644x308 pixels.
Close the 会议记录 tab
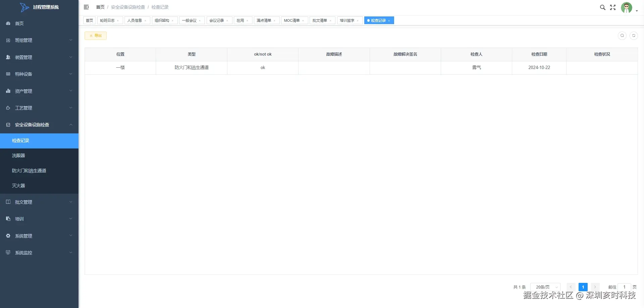(x=227, y=21)
